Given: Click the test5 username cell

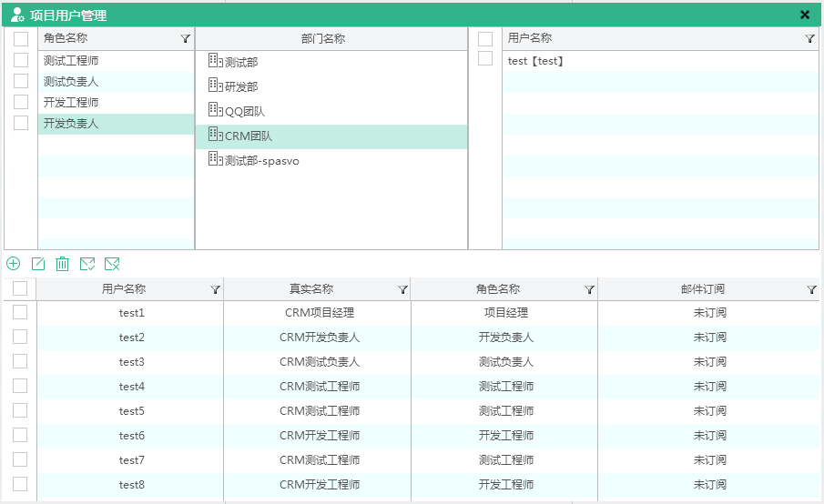Looking at the screenshot, I should (131, 411).
